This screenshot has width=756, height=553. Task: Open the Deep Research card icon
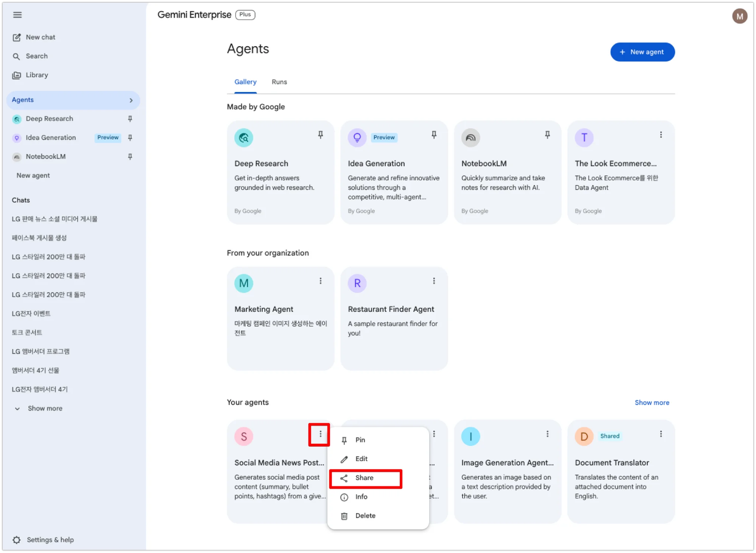click(244, 138)
